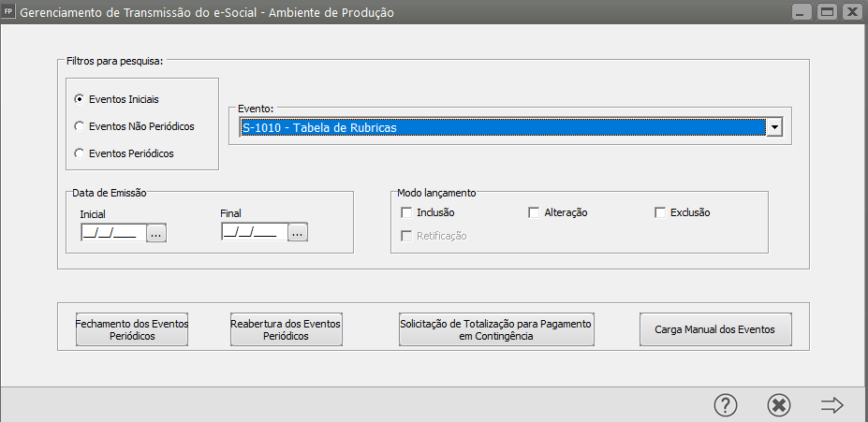Screen dimensions: 868x422
Task: Choose Eventos Não Periódicos option
Action: (x=80, y=125)
